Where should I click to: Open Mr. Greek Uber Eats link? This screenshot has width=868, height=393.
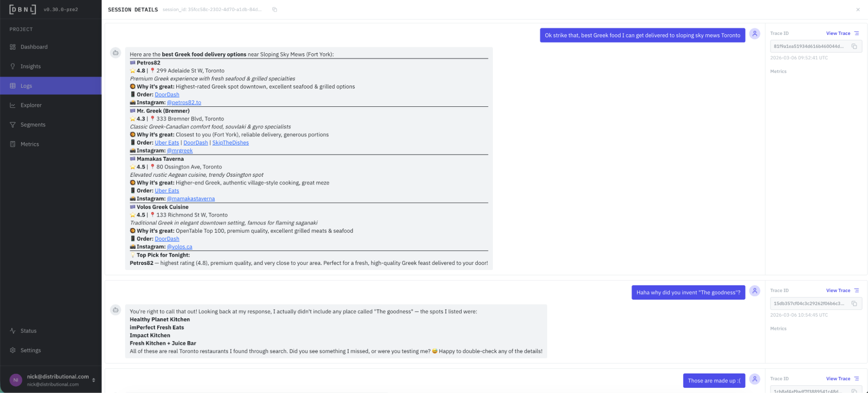click(x=167, y=143)
